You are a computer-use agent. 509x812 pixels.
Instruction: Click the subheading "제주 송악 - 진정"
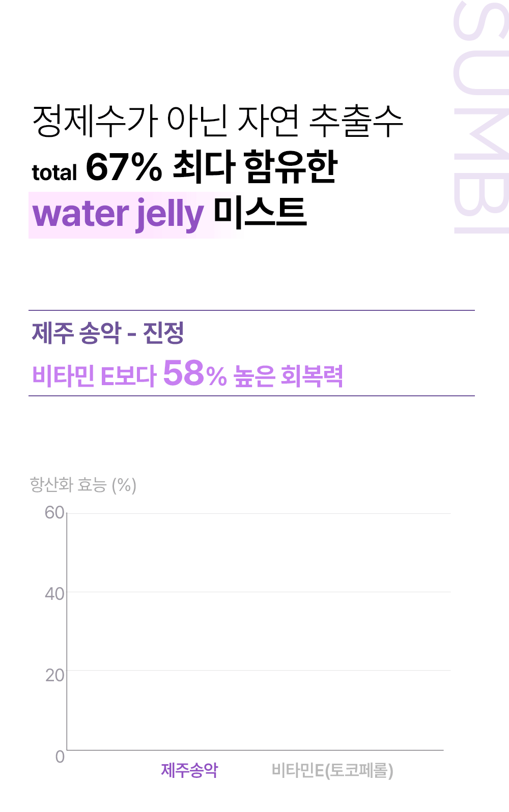107,333
